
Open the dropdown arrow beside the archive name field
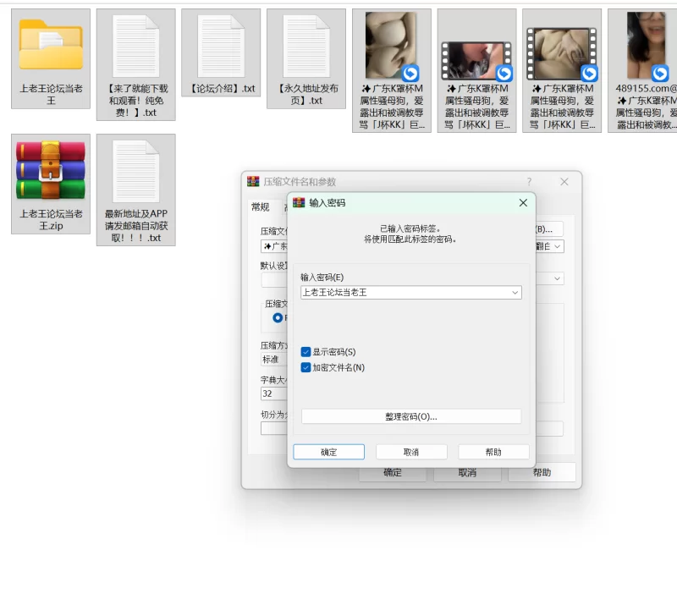coord(558,247)
